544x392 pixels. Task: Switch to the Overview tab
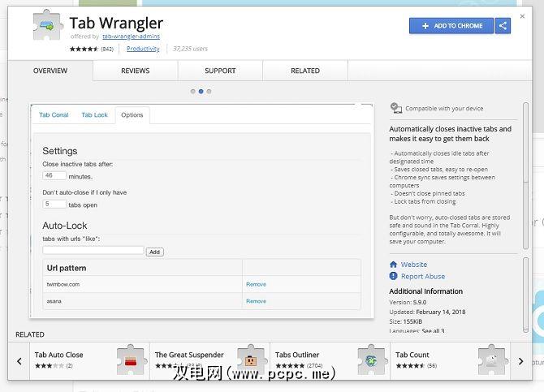(x=50, y=71)
